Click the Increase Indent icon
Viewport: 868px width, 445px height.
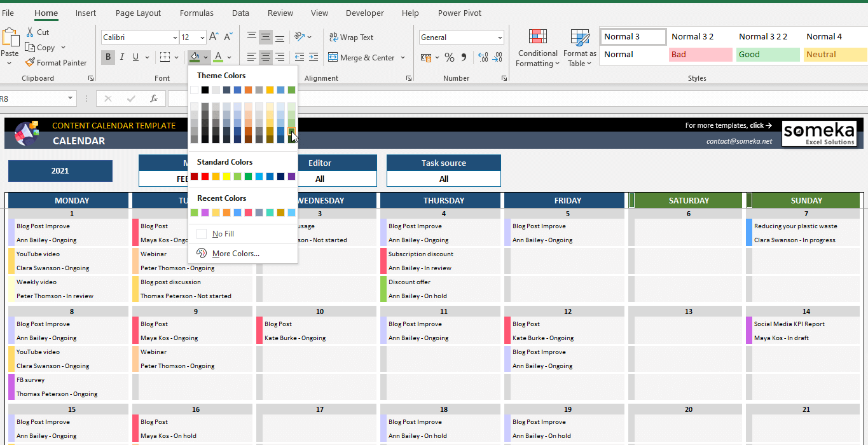tap(315, 57)
